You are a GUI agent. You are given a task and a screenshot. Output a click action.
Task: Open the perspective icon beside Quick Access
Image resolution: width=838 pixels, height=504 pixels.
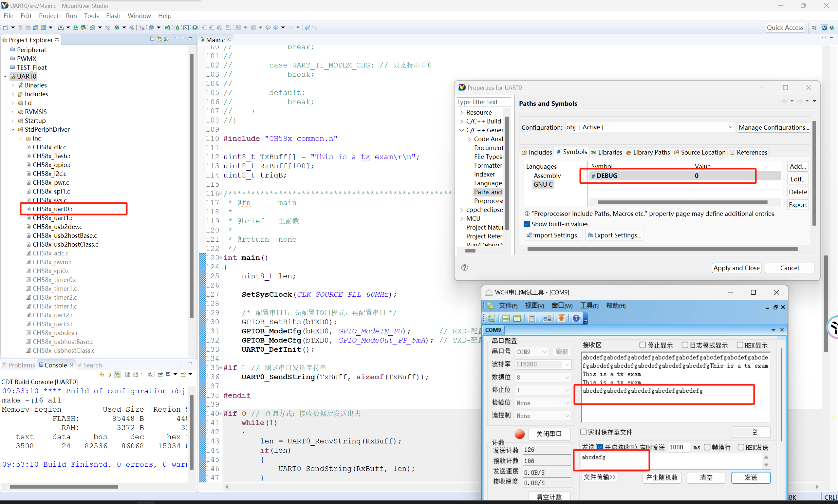tap(814, 28)
